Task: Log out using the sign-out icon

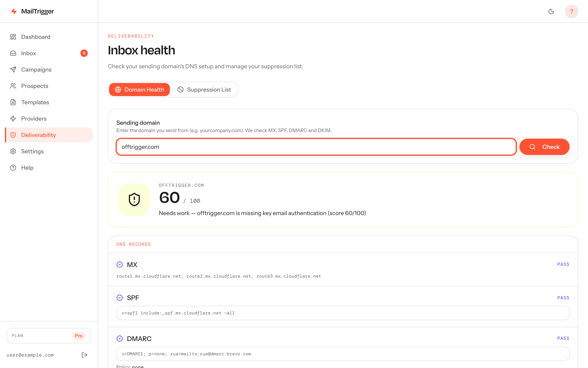Action: click(84, 355)
